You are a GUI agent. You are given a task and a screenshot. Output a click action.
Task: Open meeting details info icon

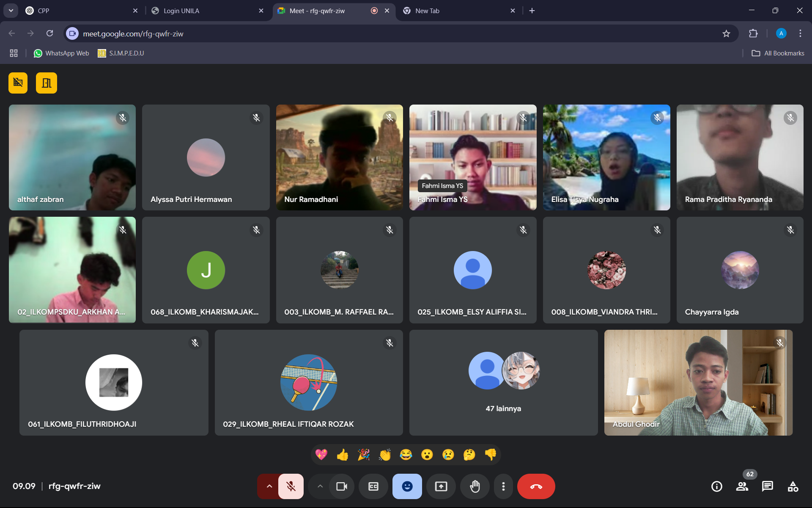pyautogui.click(x=717, y=486)
